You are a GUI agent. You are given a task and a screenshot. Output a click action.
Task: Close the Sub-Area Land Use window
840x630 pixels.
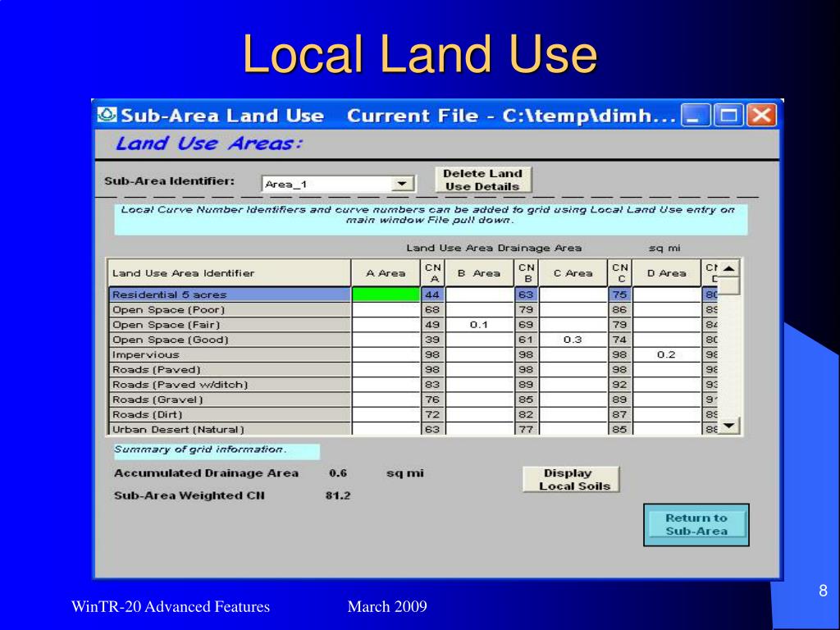[x=761, y=115]
